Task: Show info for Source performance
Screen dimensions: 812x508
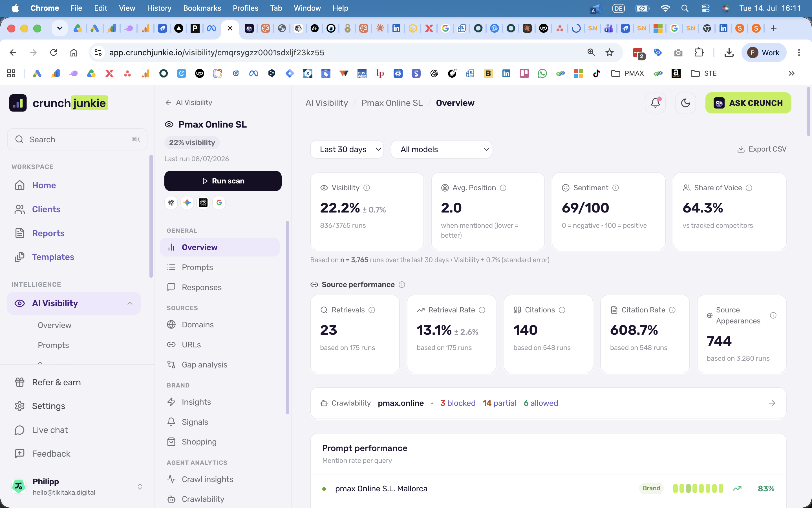Action: [x=402, y=284]
